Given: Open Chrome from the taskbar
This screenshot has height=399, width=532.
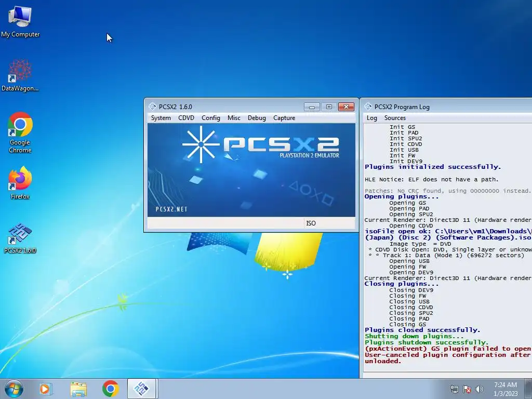Looking at the screenshot, I should (110, 389).
